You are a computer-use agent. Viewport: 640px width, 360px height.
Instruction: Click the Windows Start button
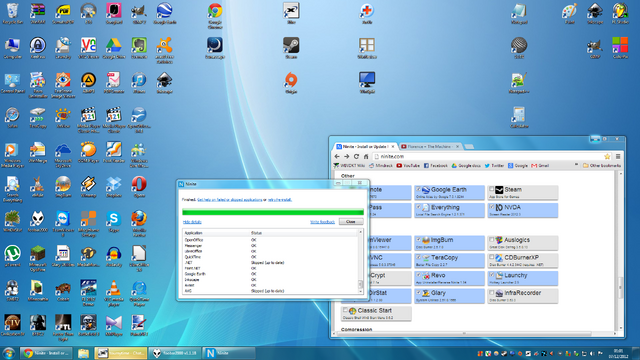(x=8, y=353)
